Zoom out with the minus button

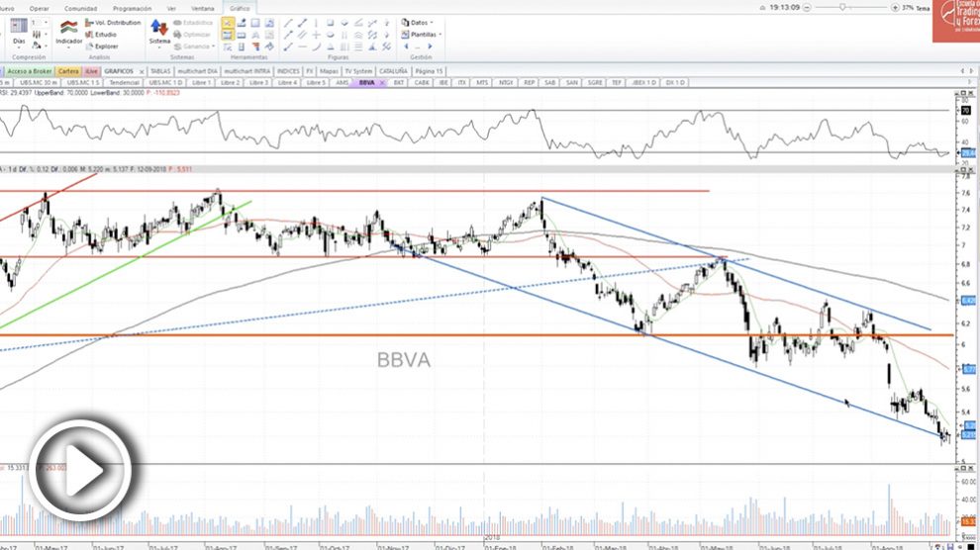807,8
